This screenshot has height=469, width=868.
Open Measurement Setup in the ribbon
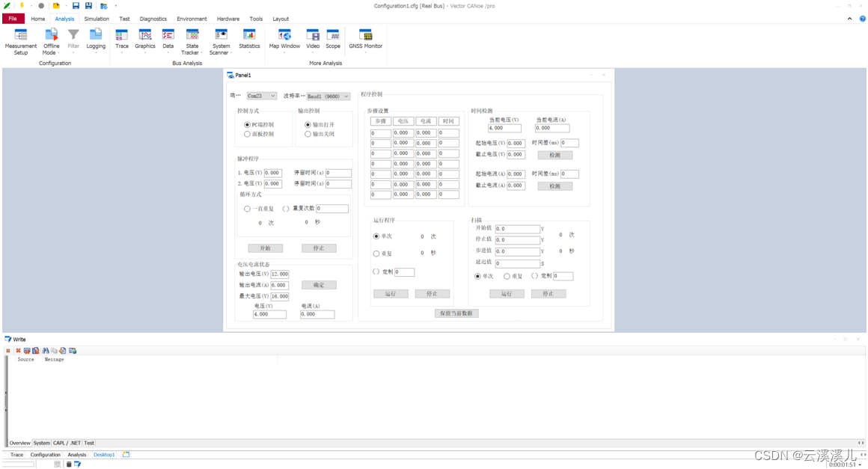point(20,42)
